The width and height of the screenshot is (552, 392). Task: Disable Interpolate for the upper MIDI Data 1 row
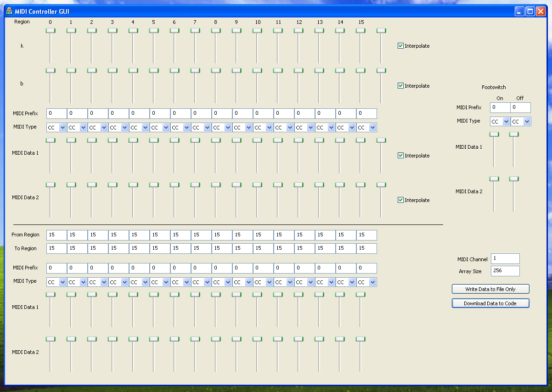coord(400,156)
